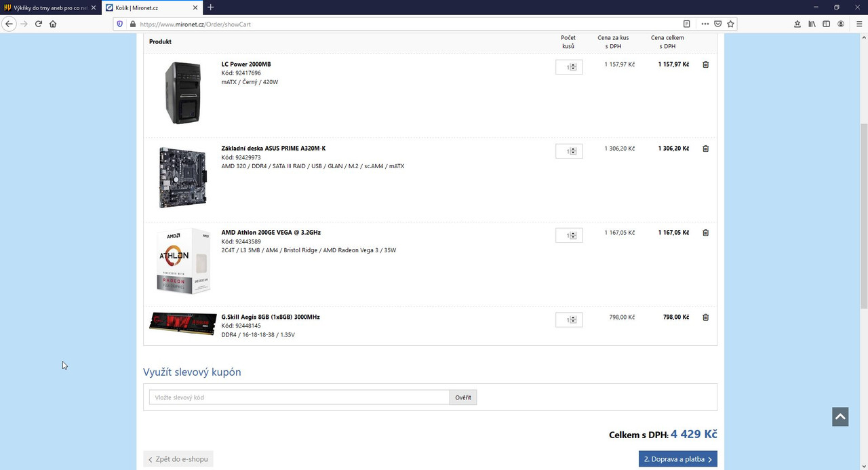Remove ASUS PRIME A320M-K with trash icon
Viewport: 868px width, 470px height.
[x=705, y=149]
